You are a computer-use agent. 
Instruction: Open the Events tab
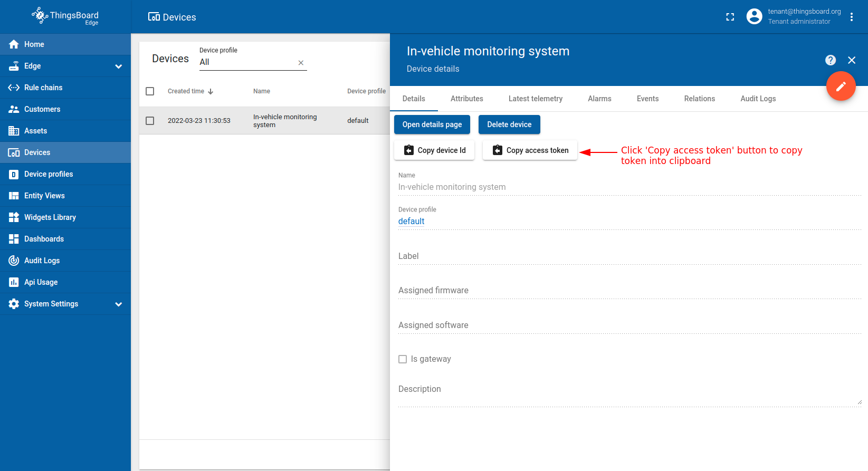pyautogui.click(x=648, y=99)
